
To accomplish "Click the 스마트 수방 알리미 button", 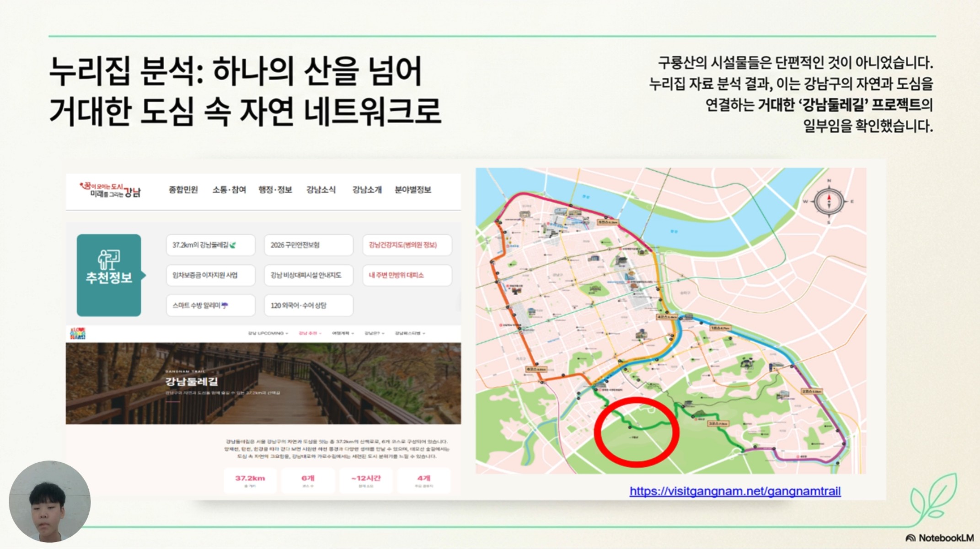I will [210, 305].
